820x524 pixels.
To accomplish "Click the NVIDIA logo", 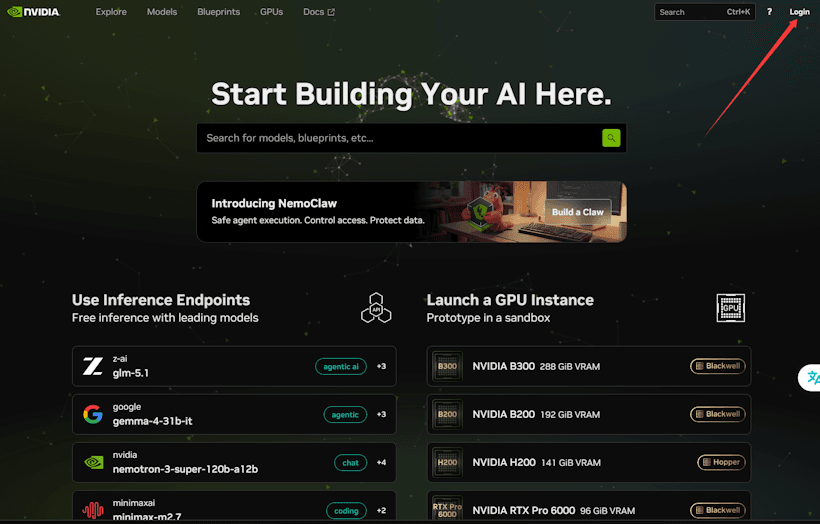I will tap(34, 12).
